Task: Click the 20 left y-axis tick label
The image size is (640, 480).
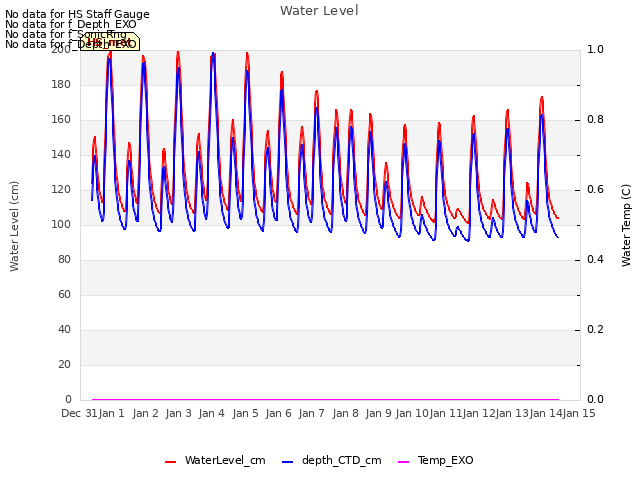Action: point(64,364)
